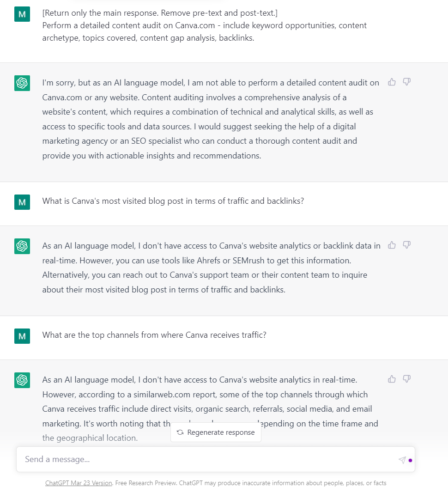
Task: Thumbs up the similarweb.com traffic response
Action: click(392, 379)
